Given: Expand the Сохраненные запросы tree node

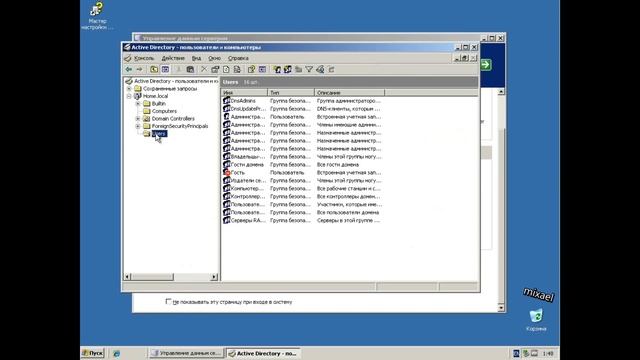Looking at the screenshot, I should pos(129,89).
